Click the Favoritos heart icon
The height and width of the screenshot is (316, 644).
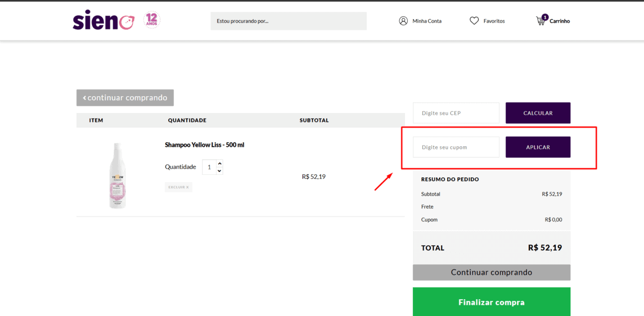tap(474, 21)
